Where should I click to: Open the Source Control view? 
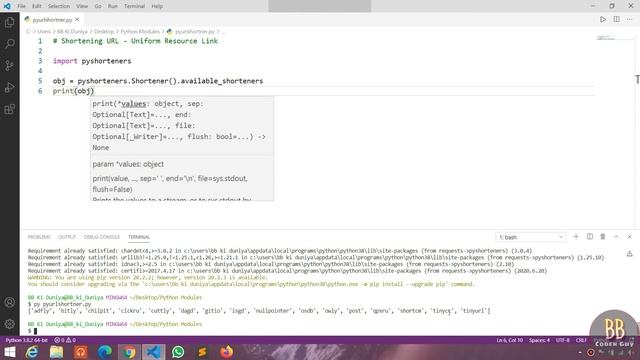click(9, 65)
